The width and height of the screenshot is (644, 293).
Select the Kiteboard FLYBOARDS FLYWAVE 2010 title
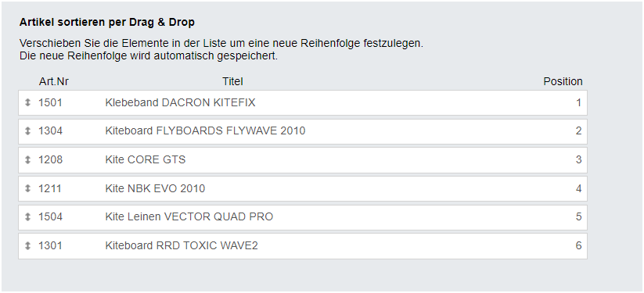point(205,131)
